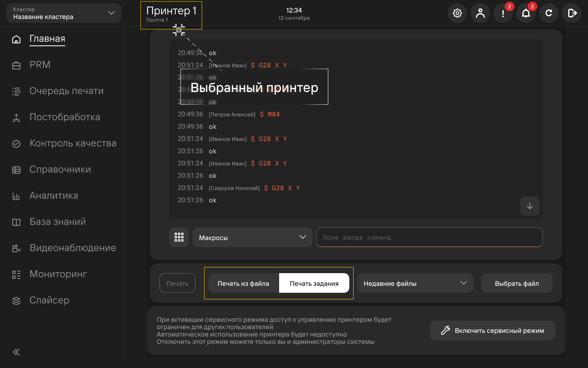Click the Сидоров Николай G28 log line
The width and height of the screenshot is (588, 368).
(x=239, y=188)
